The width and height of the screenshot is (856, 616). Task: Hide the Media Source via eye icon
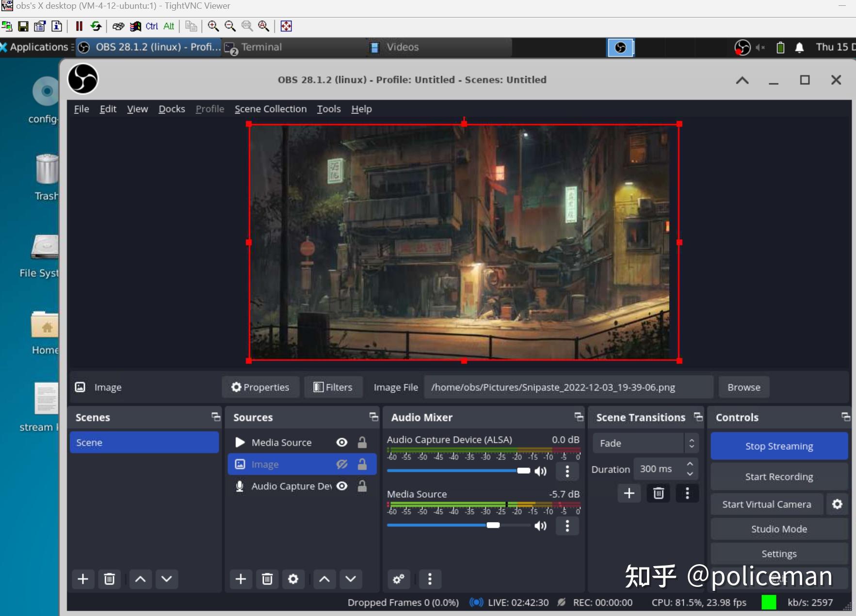tap(342, 442)
